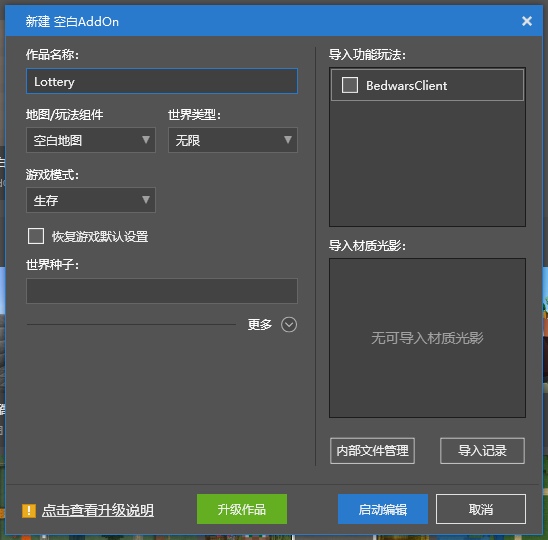
Task: Click the orange warning icon near upgrade note
Action: coord(29,511)
